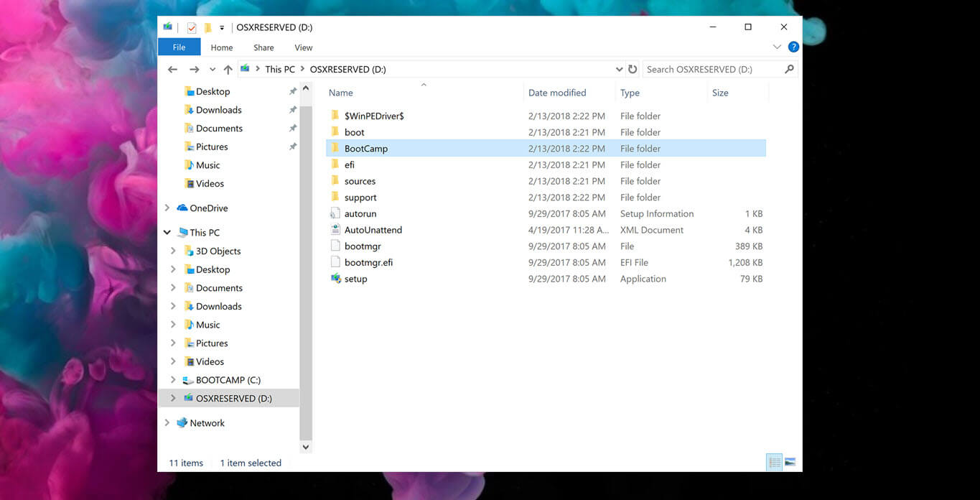Go back with the Back arrow
The image size is (980, 500).
(x=172, y=70)
